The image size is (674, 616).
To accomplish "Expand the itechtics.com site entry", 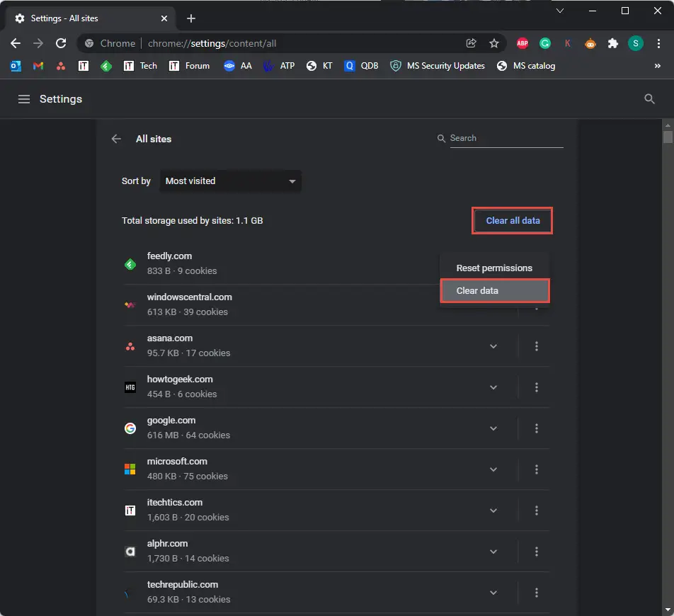I will [x=493, y=511].
